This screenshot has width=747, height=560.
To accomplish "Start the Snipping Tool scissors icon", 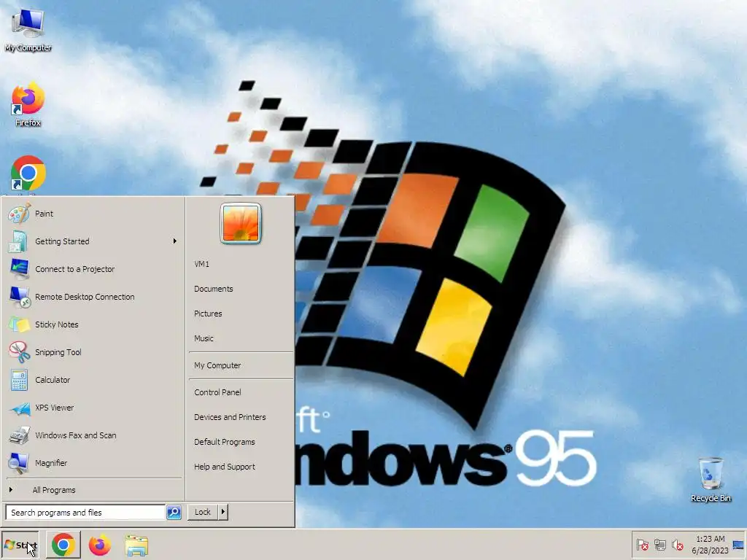I will (19, 352).
